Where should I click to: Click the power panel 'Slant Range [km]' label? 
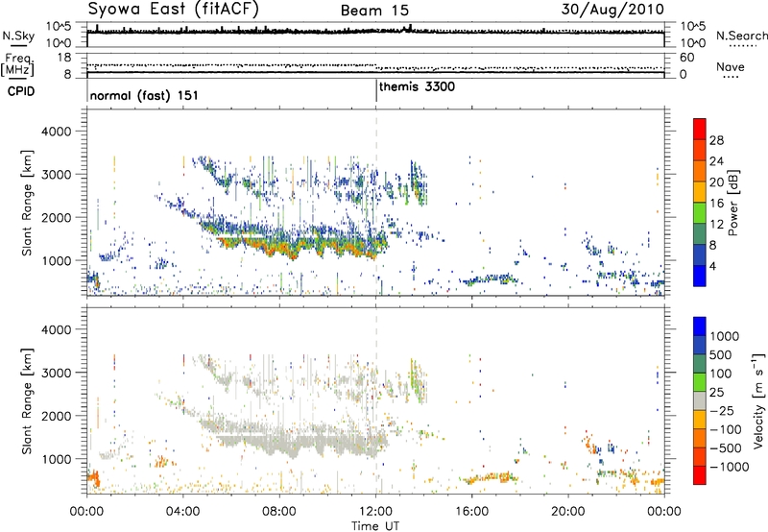pyautogui.click(x=27, y=203)
